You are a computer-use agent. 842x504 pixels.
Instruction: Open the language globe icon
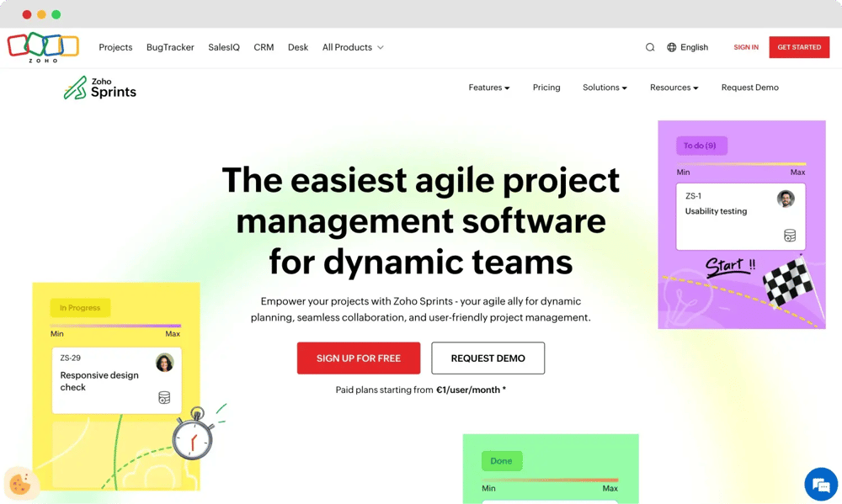(668, 47)
